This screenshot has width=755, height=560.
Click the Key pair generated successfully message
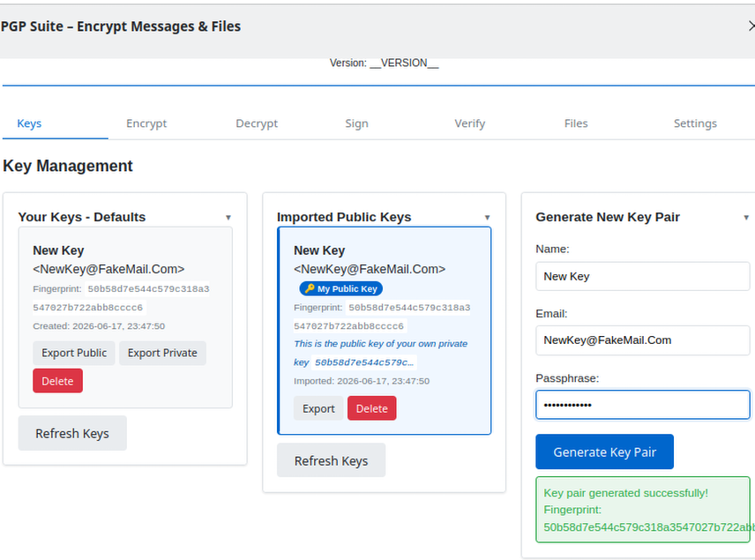point(625,493)
